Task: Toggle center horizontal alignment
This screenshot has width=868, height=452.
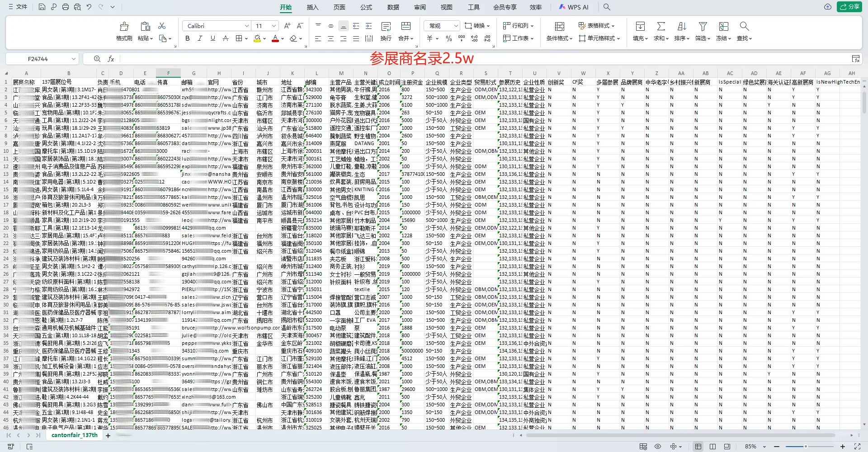Action: (330, 38)
